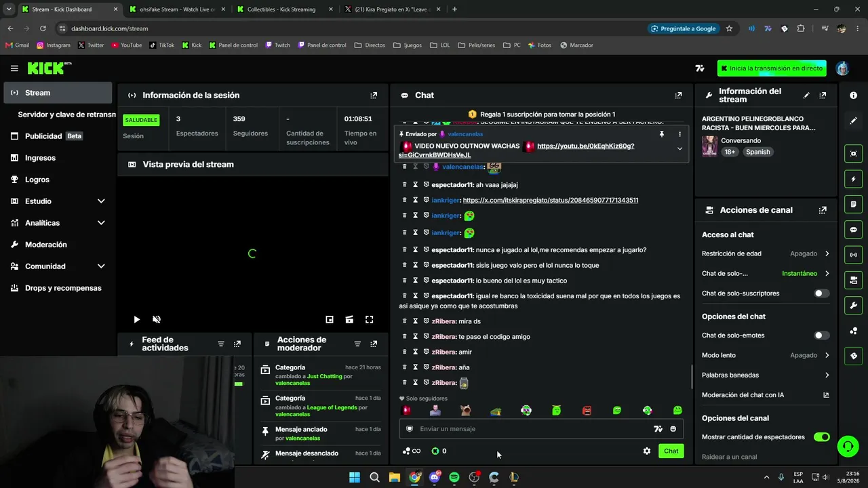The width and height of the screenshot is (868, 488).
Task: Toggle the lightning bolt widget in the right sidebar
Action: (853, 179)
